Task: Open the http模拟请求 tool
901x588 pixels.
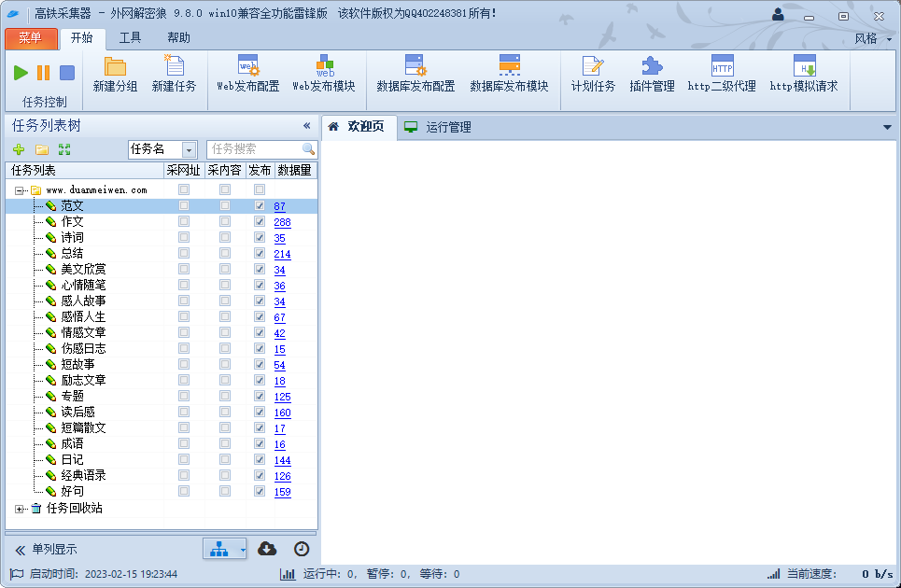Action: pyautogui.click(x=804, y=79)
